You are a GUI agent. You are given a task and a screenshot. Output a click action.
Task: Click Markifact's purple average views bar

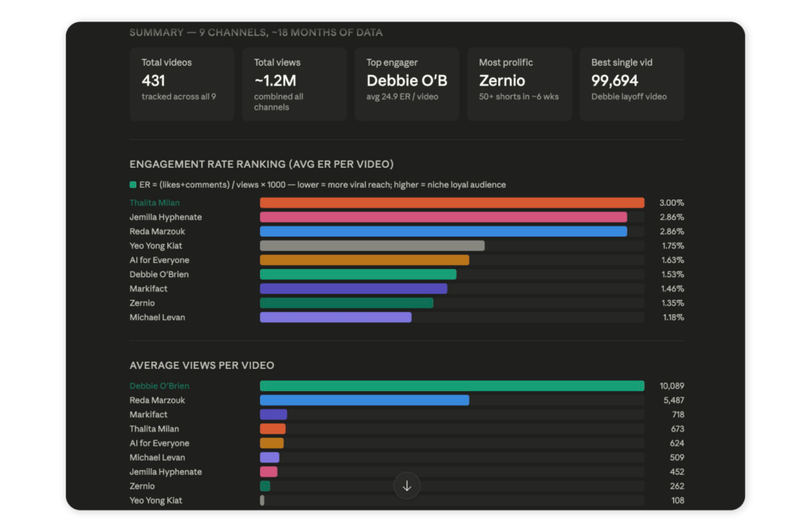273,414
